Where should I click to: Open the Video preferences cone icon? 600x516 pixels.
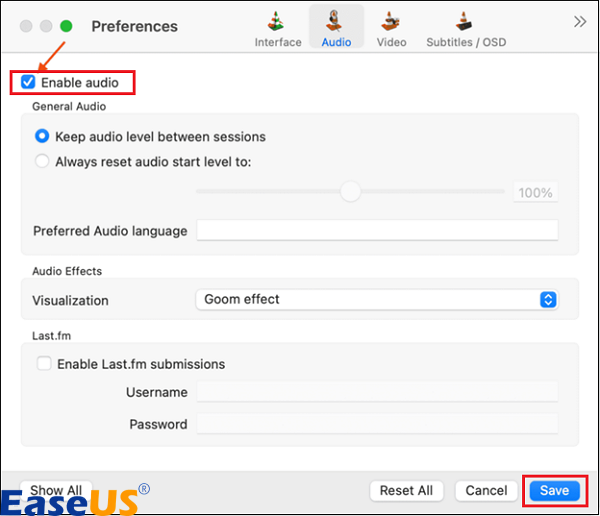(x=391, y=21)
